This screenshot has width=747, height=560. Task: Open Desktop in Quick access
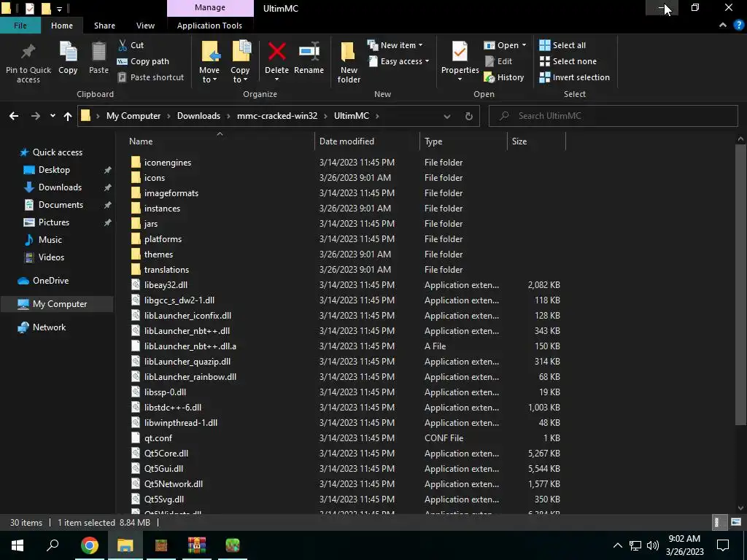[54, 170]
